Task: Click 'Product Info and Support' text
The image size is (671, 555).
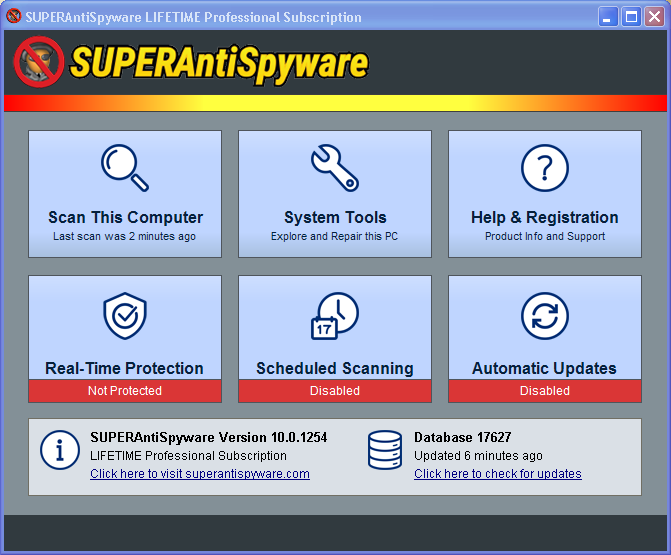Action: [545, 236]
